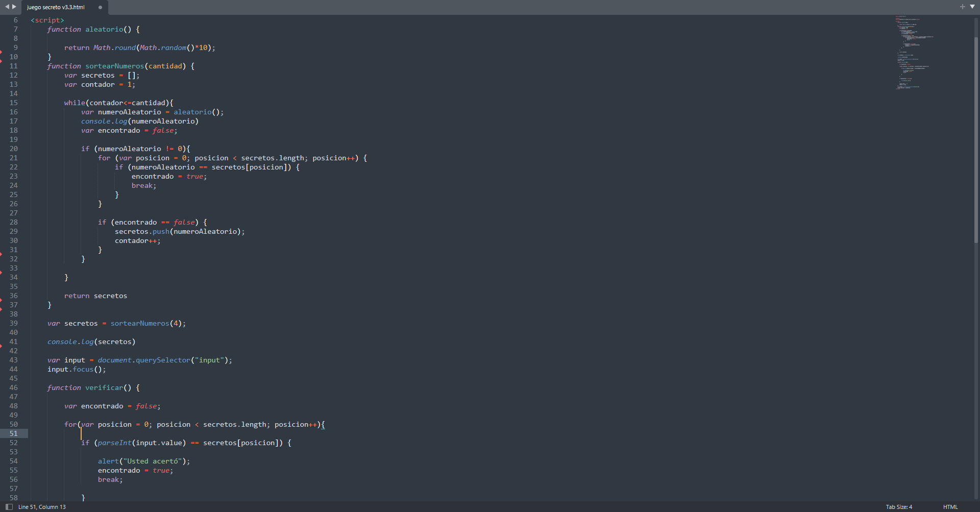Click 'var secretos = [];' on line 12

pos(102,75)
